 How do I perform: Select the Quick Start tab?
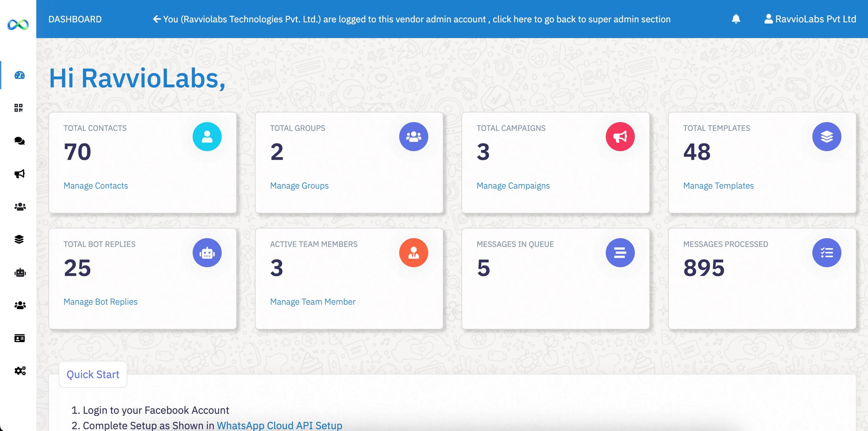(93, 374)
